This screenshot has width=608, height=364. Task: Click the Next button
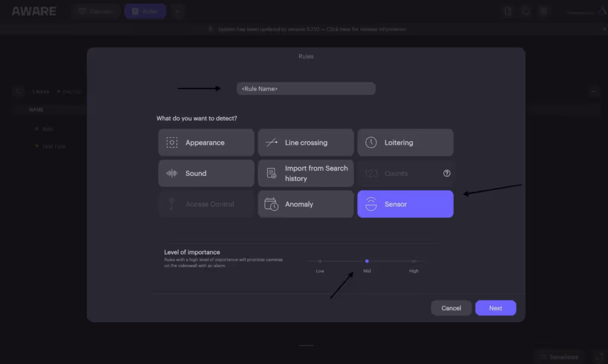(x=496, y=308)
